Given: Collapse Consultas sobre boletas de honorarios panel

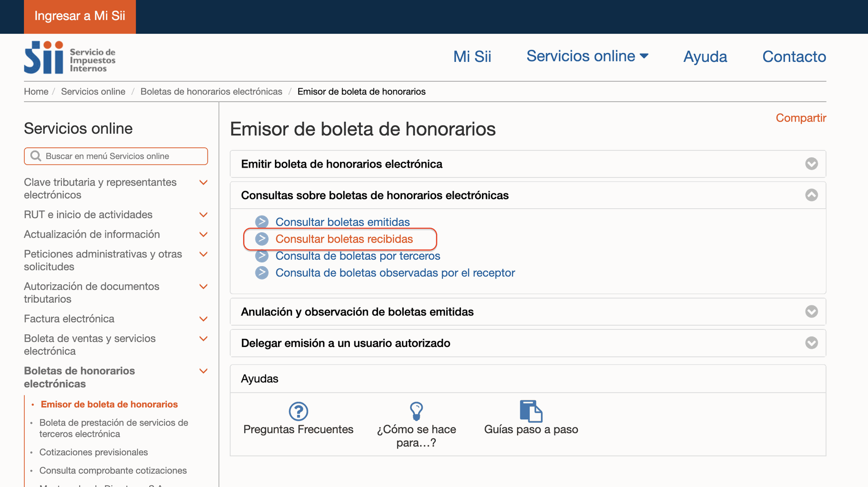Looking at the screenshot, I should (x=811, y=195).
